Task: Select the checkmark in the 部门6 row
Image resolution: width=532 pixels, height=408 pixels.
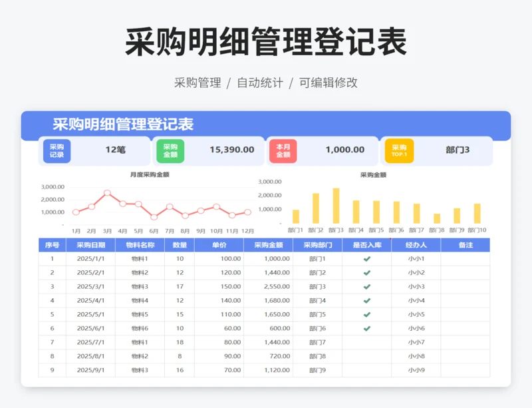Action: (367, 329)
